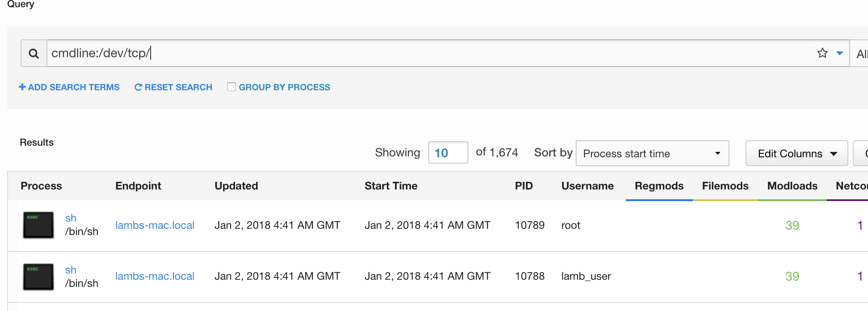Open lambs-mac.local endpoint in first row

tap(155, 225)
